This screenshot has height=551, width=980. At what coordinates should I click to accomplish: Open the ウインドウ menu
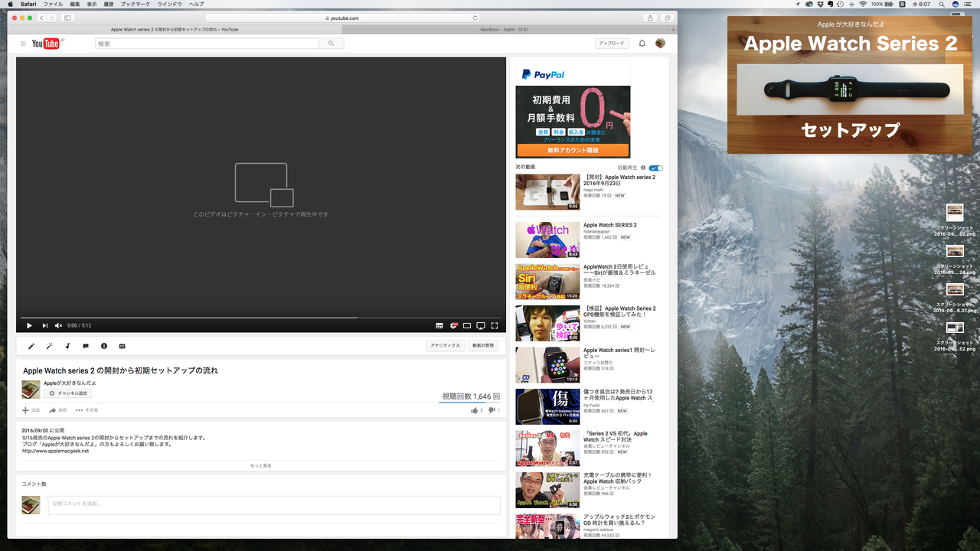[170, 4]
